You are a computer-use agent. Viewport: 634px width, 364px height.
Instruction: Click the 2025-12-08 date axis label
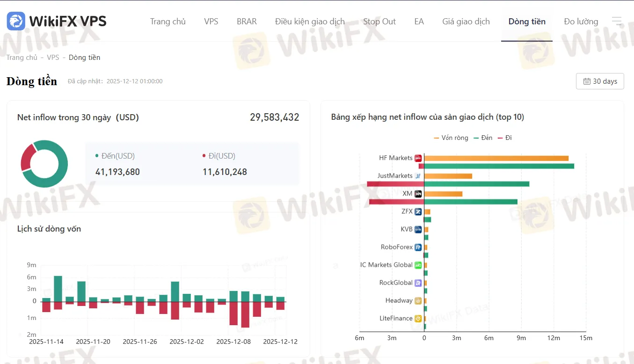[x=233, y=342]
